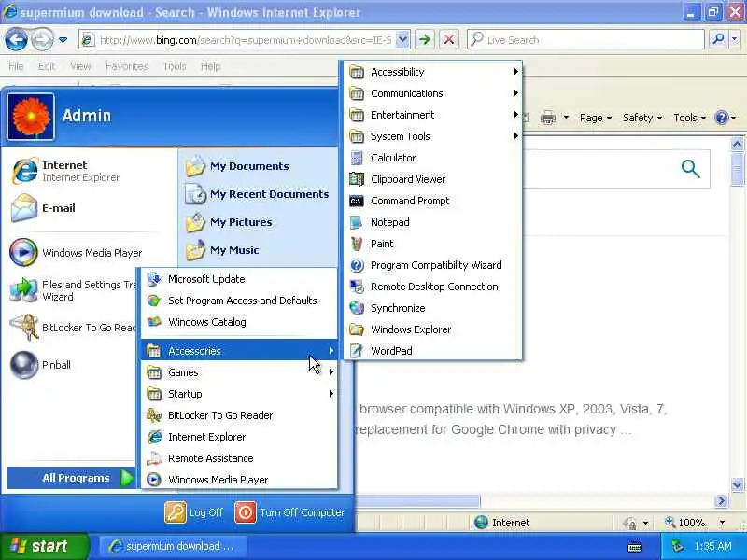Click the on-screen keyboard tray icon
This screenshot has width=747, height=560.
(635, 548)
